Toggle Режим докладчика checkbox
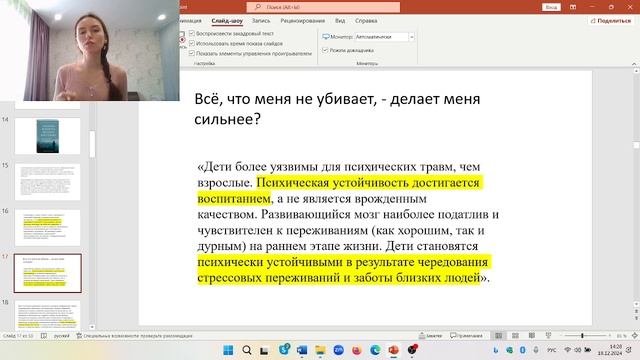640x360 pixels. (325, 50)
